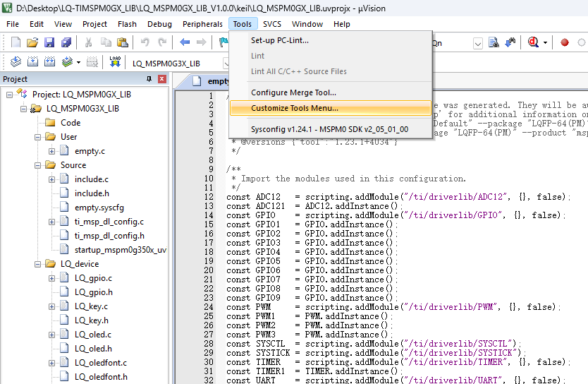Pin the Project panel
588x384 pixels.
pyautogui.click(x=149, y=79)
